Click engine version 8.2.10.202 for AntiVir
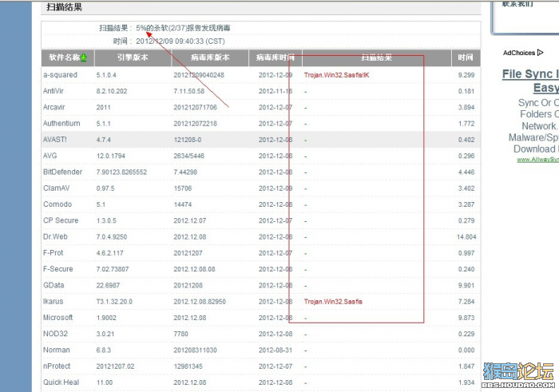The width and height of the screenshot is (559, 392). 112,91
